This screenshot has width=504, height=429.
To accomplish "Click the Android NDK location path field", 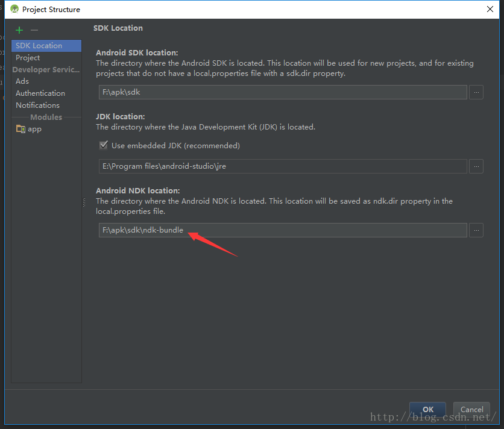I will pos(283,230).
